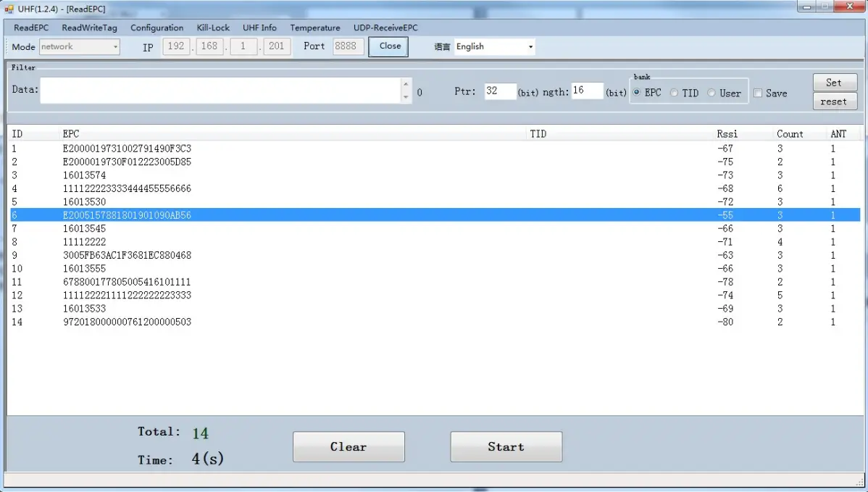Open the ReadEPC menu

point(31,28)
